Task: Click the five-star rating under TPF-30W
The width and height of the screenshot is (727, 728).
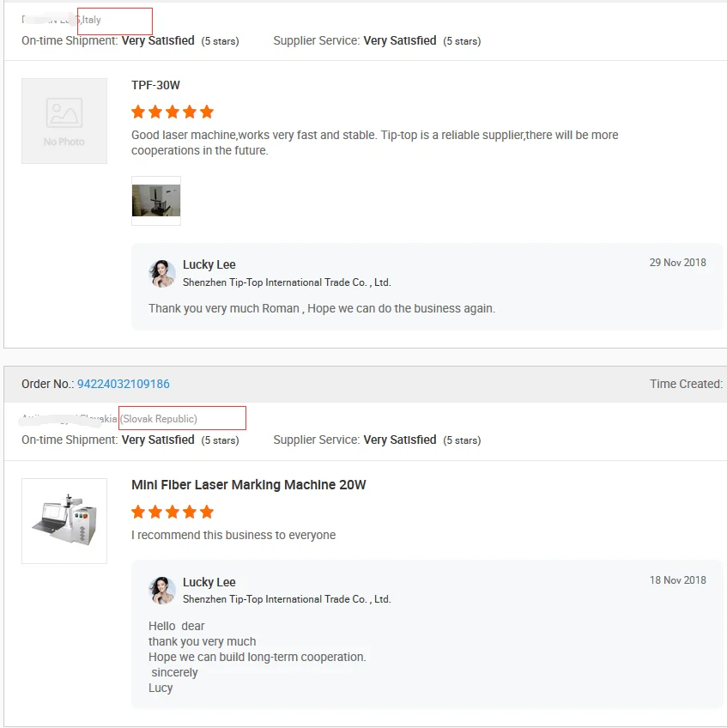Action: [173, 112]
